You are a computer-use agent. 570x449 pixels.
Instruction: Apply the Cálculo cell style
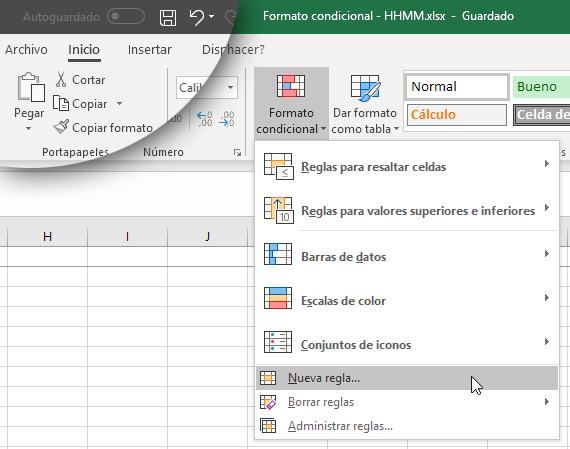[457, 115]
